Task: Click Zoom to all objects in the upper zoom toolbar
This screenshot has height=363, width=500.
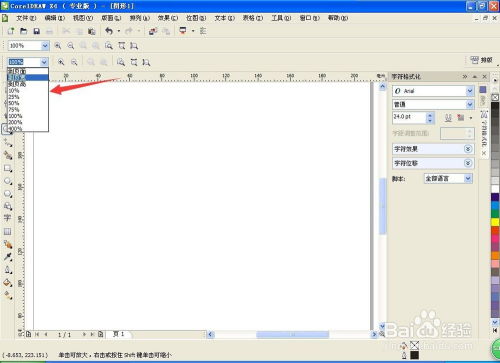Action: click(x=109, y=46)
